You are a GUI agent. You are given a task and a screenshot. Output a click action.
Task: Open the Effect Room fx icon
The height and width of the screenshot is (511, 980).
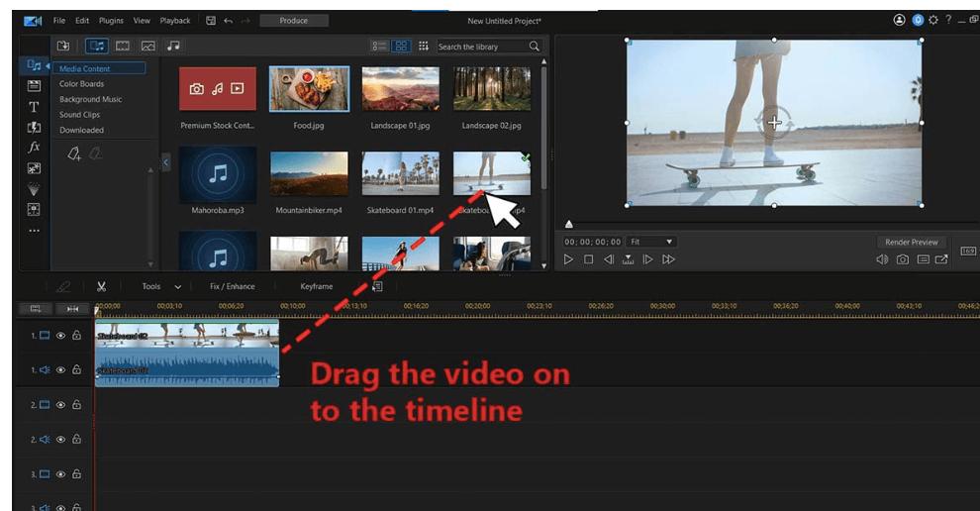[x=34, y=147]
